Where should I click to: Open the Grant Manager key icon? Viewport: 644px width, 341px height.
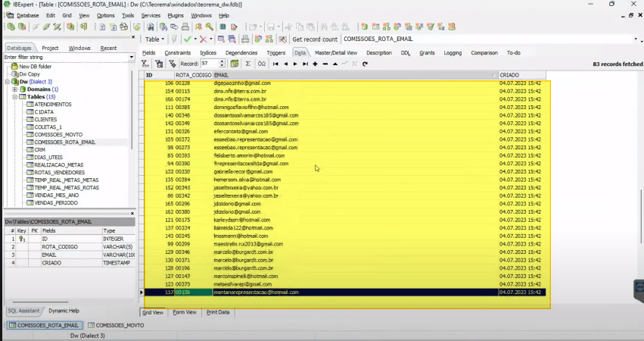click(210, 27)
